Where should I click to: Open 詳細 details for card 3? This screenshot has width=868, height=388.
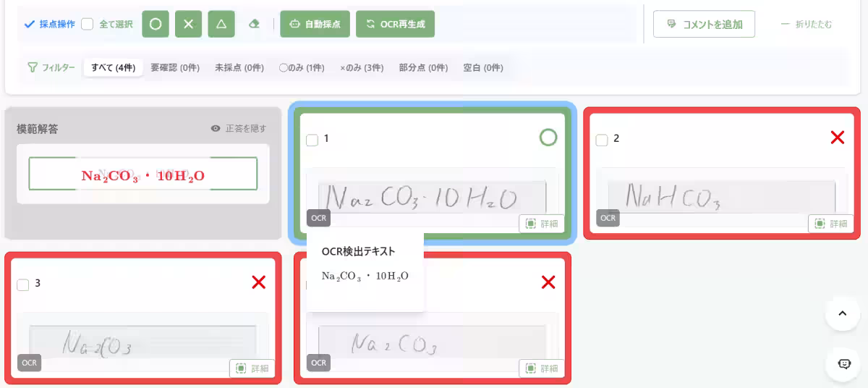pos(252,368)
